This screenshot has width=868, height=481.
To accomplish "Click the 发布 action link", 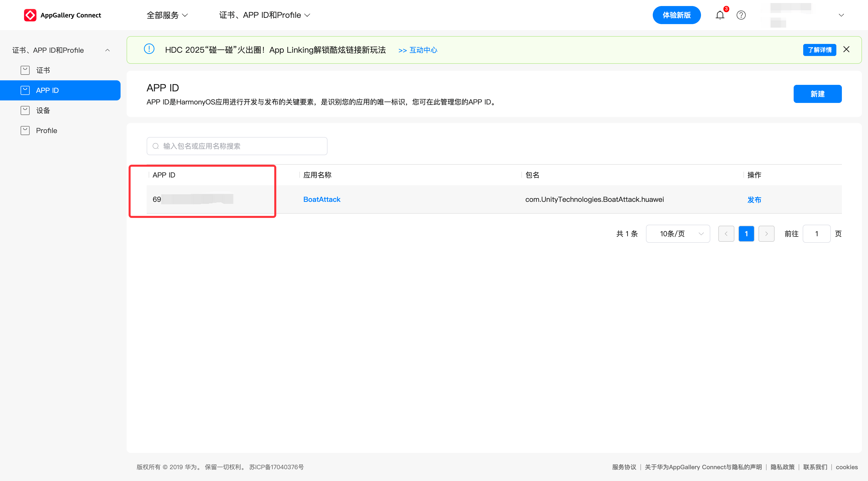I will [754, 200].
